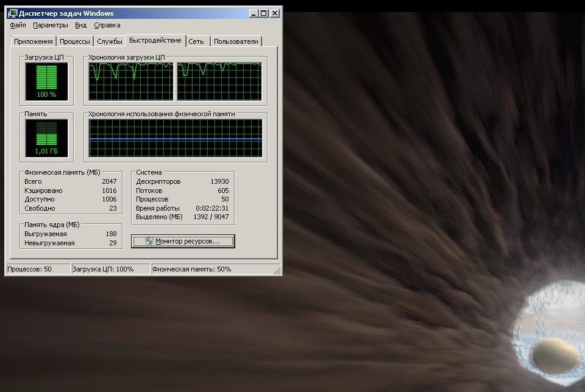Switch to the Сеть tab
585x392 pixels.
pyautogui.click(x=196, y=41)
